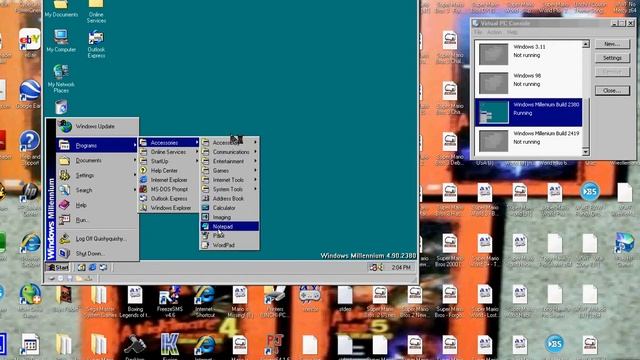Open Help from Start menu
This screenshot has width=640, height=360.
click(x=98, y=205)
